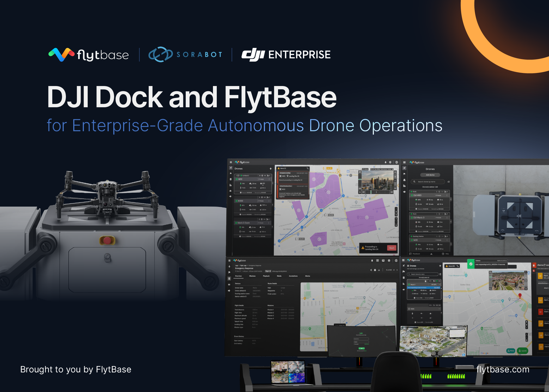The image size is (549, 392).
Task: Toggle the Remember me checkbox on login screen
Action: (354, 344)
